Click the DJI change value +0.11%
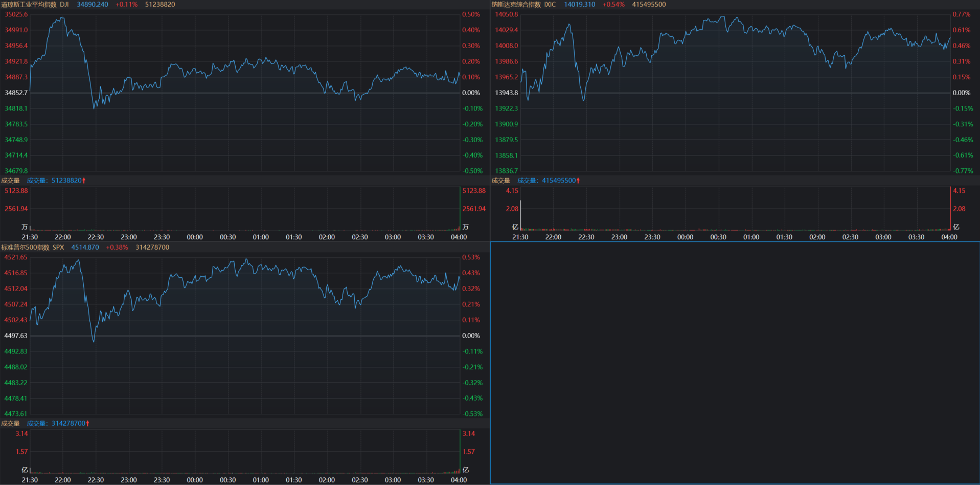This screenshot has width=980, height=485. (x=127, y=4)
